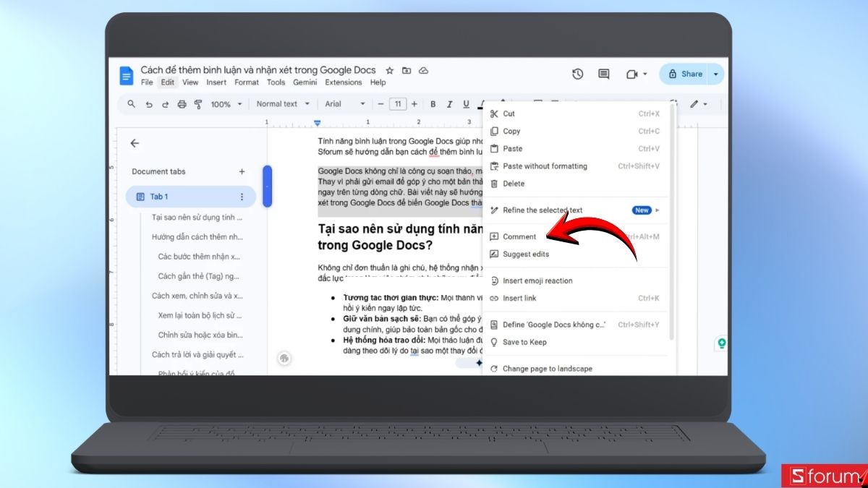Open the Tools menu
The width and height of the screenshot is (868, 488).
tap(276, 82)
